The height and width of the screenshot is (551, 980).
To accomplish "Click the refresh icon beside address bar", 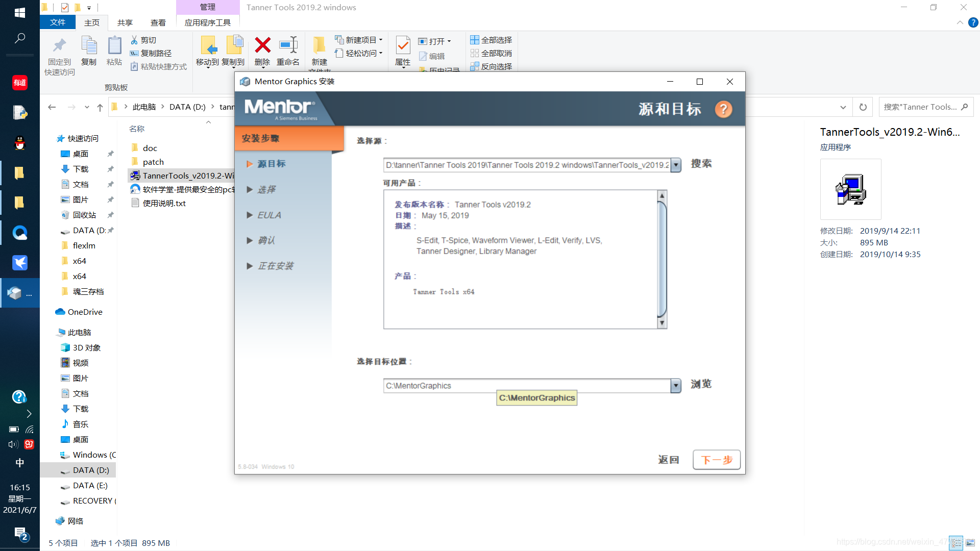I will click(863, 107).
